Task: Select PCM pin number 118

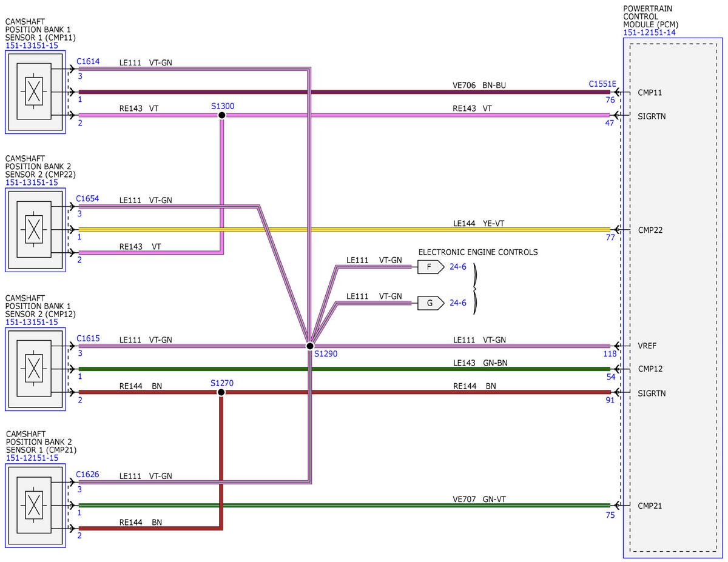Action: click(x=610, y=354)
